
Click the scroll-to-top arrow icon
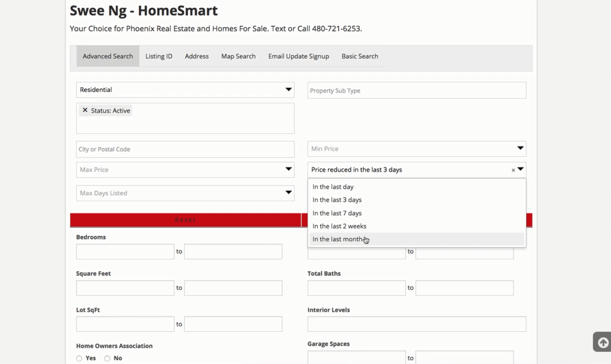603,342
